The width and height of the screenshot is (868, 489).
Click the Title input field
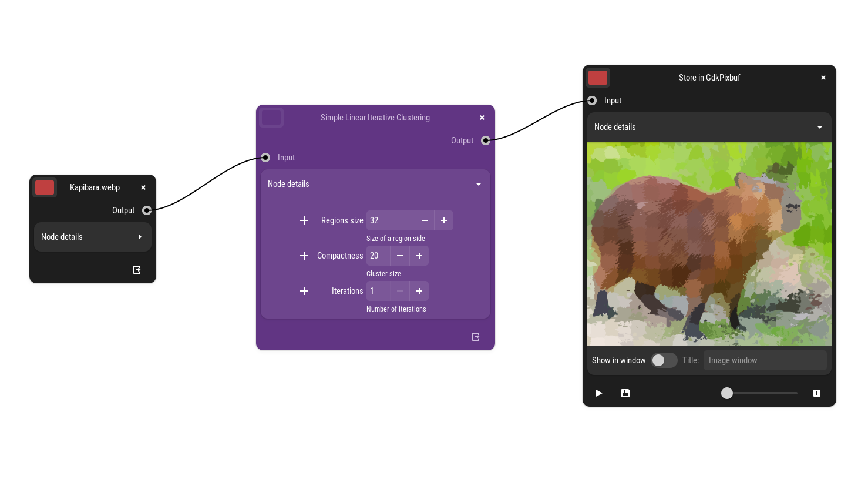765,360
